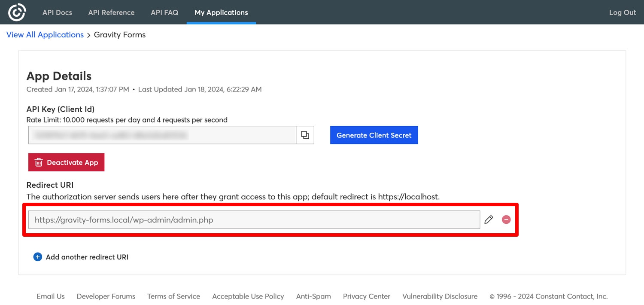Navigate to View All Applications breadcrumb

click(45, 35)
